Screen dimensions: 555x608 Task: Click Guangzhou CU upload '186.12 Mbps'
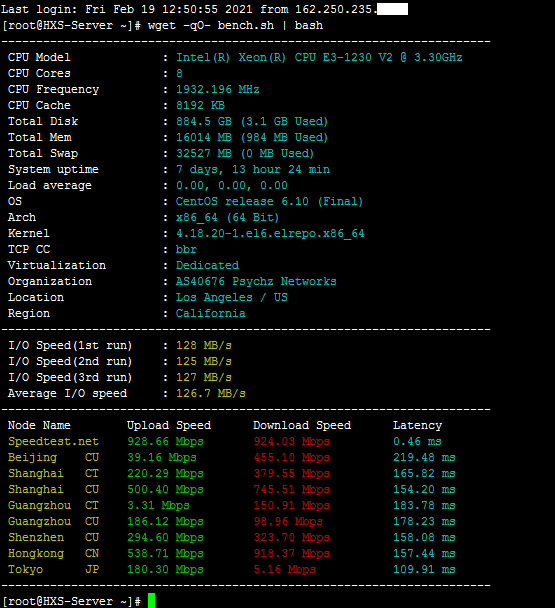click(166, 521)
